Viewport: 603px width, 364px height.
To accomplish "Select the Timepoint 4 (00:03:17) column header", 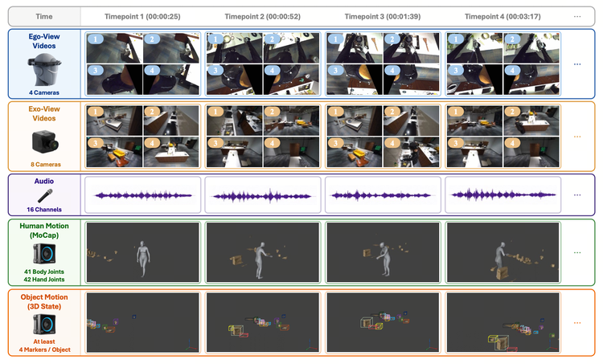I will (x=503, y=17).
